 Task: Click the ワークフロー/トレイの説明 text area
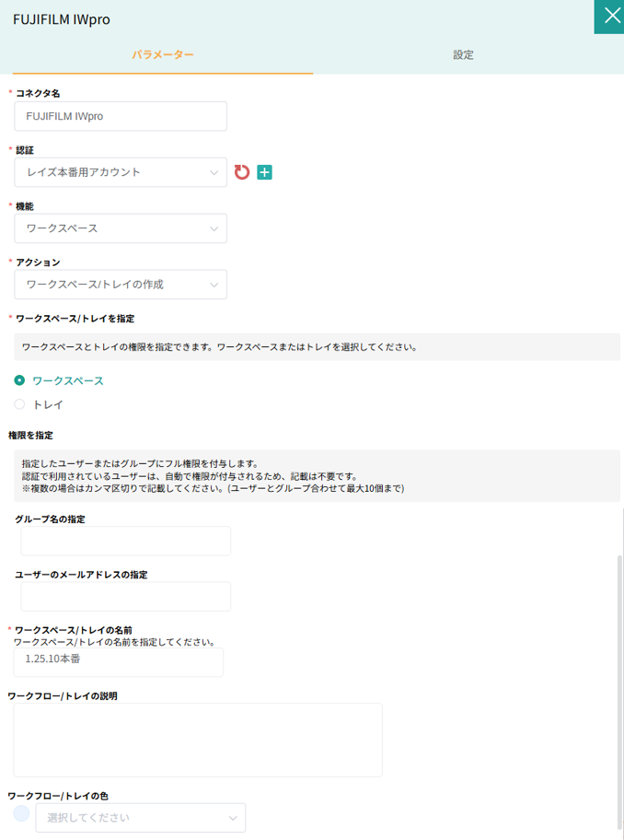pos(197,740)
